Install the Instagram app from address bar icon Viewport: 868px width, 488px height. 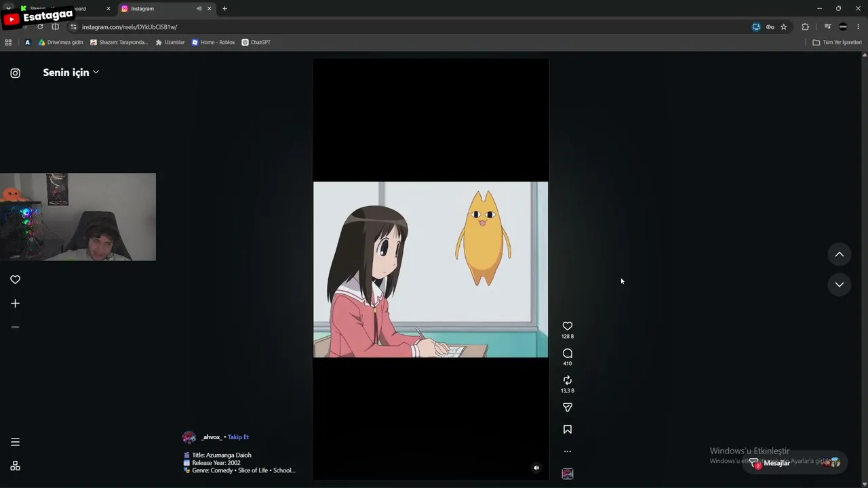click(756, 27)
